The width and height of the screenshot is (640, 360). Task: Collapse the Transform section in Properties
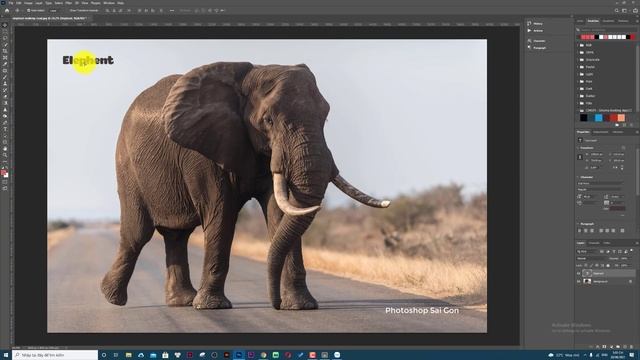(578, 148)
